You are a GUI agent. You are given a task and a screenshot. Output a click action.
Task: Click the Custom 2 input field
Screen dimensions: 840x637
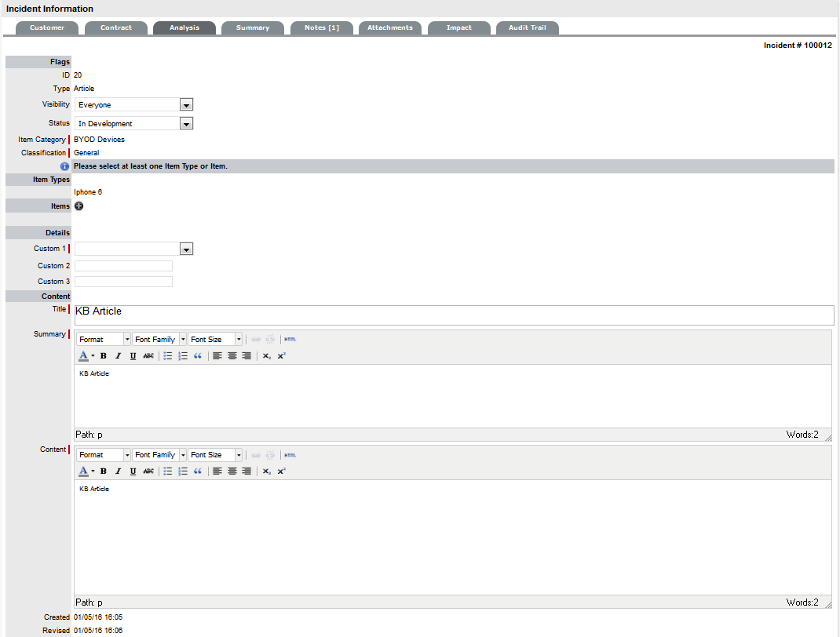coord(124,266)
